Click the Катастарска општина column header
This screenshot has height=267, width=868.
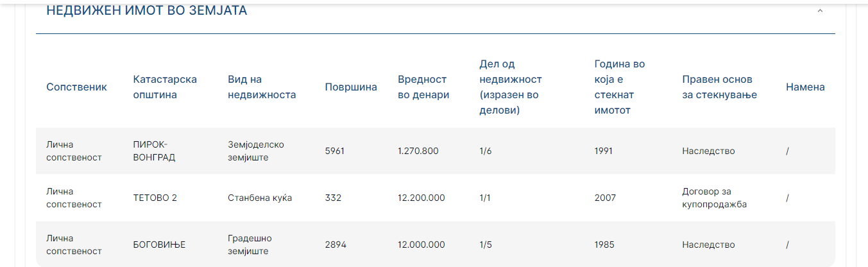(165, 87)
